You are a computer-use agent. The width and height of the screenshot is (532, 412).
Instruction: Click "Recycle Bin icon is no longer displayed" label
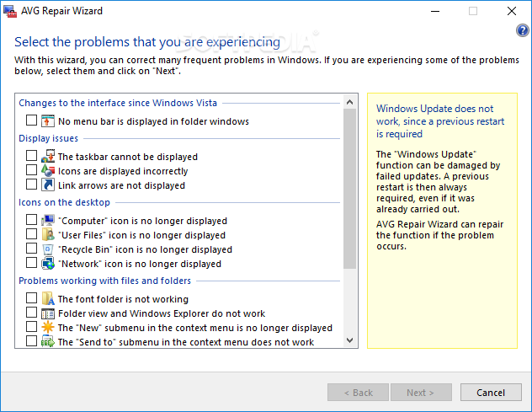[146, 249]
